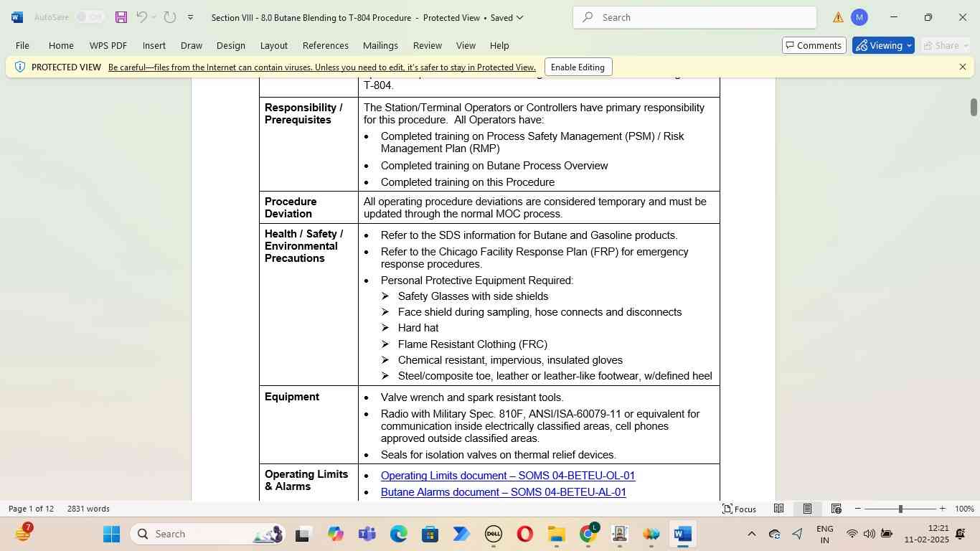Open Power Automate from taskbar
Screen dimensions: 980x551
(462, 534)
